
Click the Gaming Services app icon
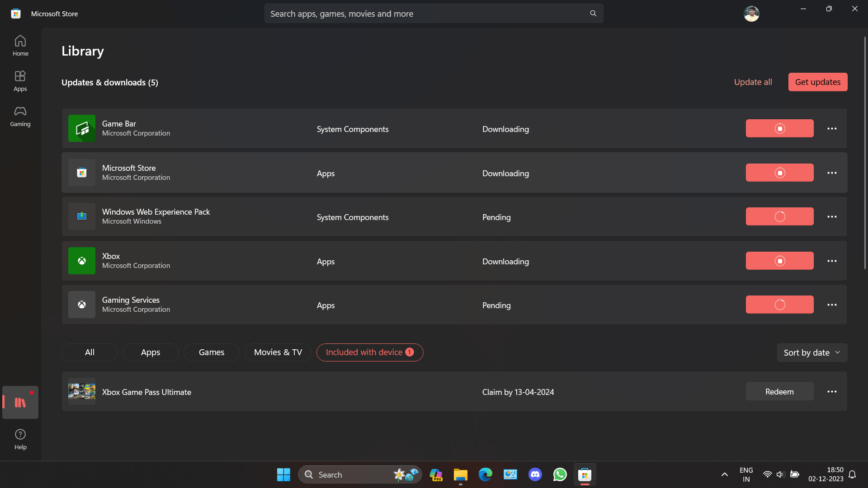tap(82, 305)
